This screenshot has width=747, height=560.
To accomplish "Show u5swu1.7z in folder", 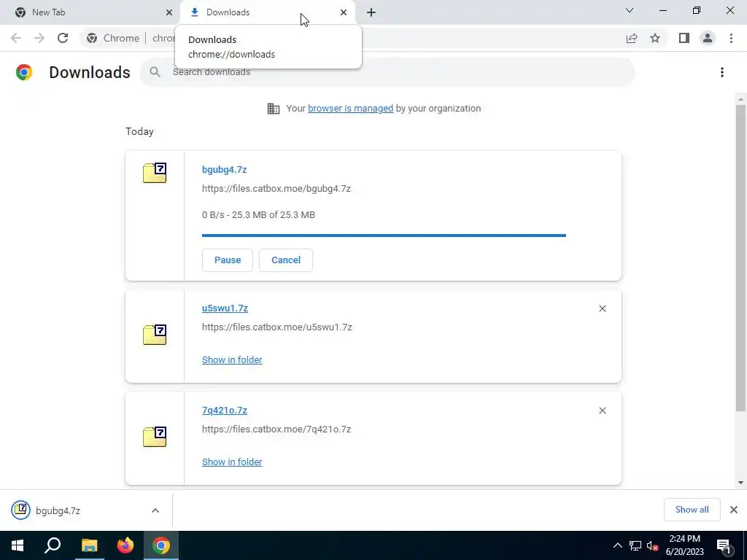I will point(232,360).
